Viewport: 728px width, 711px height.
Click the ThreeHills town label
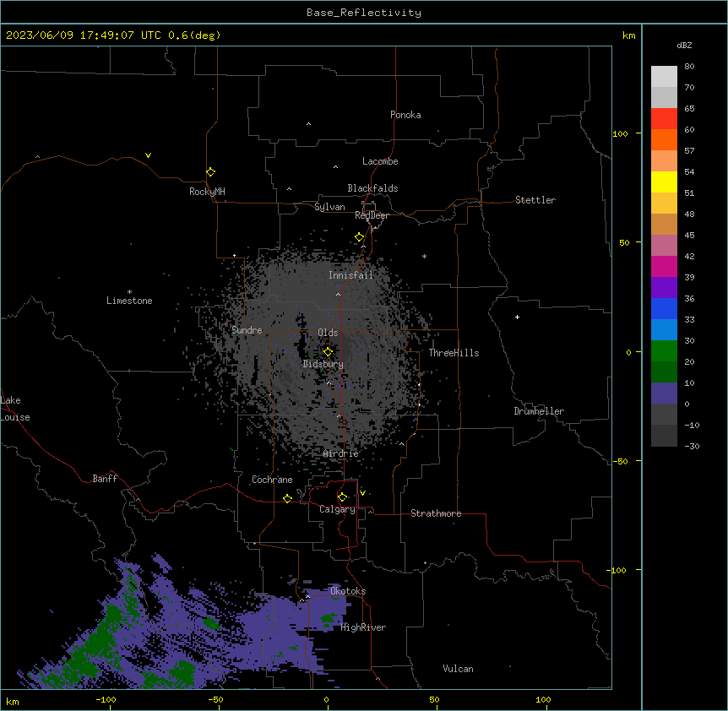[x=454, y=353]
